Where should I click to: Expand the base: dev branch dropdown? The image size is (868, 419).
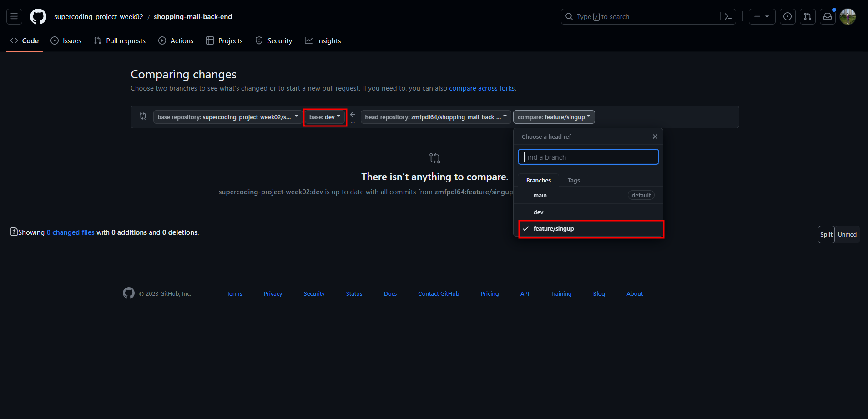(325, 117)
